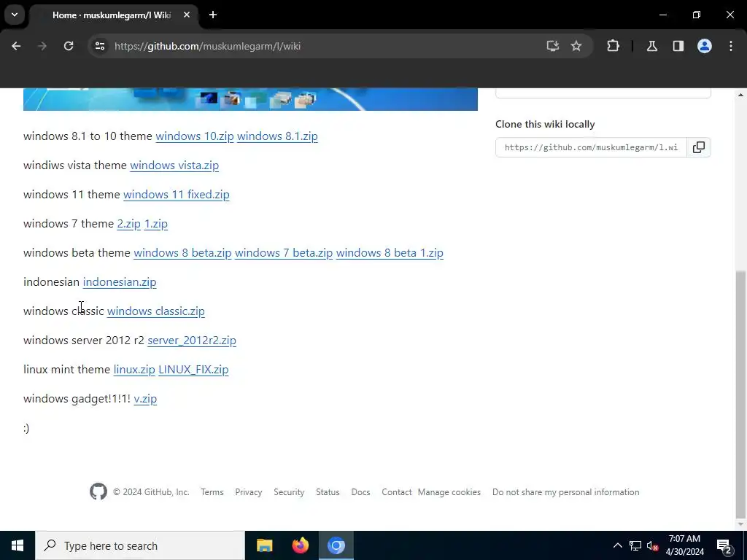Open the Terms footer link
747x560 pixels.
pyautogui.click(x=212, y=492)
